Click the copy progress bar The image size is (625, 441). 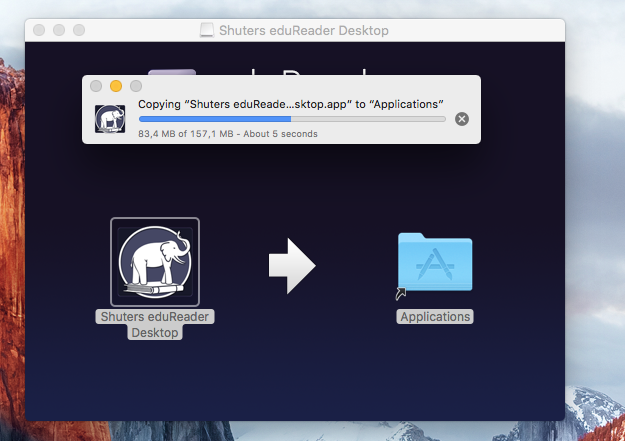coord(292,119)
